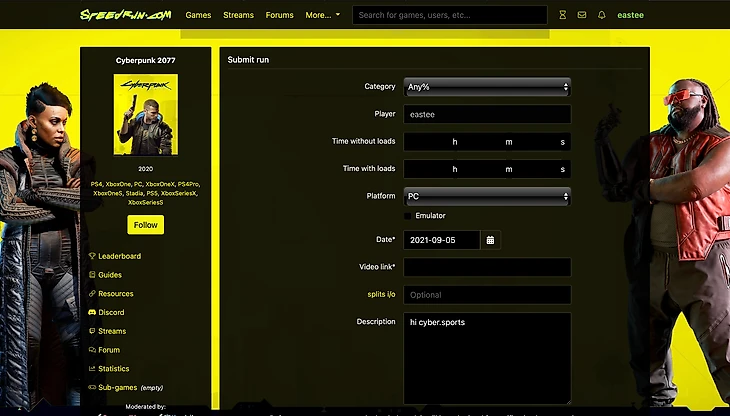This screenshot has width=730, height=416.
Task: Click the trophy icon next to Leaderboard
Action: point(92,256)
